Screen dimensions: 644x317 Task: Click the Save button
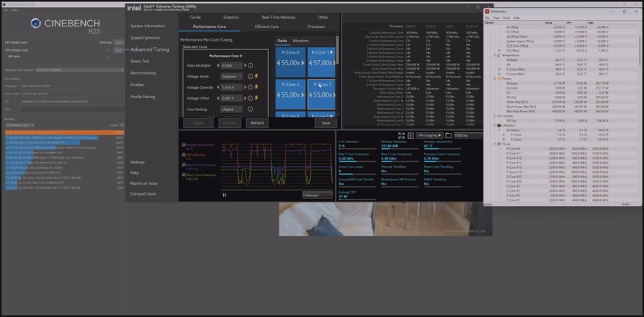326,122
